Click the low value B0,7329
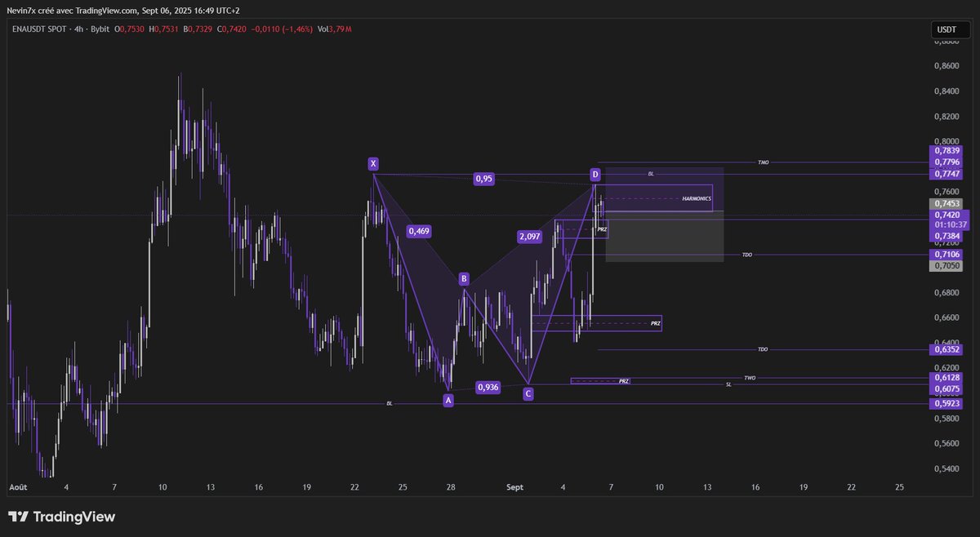 (x=198, y=29)
